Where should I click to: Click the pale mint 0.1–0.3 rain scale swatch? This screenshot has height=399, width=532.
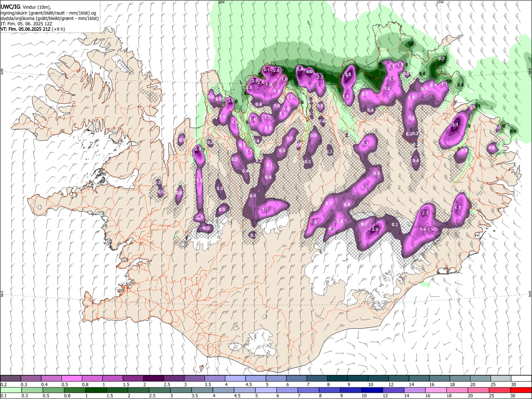(11, 390)
